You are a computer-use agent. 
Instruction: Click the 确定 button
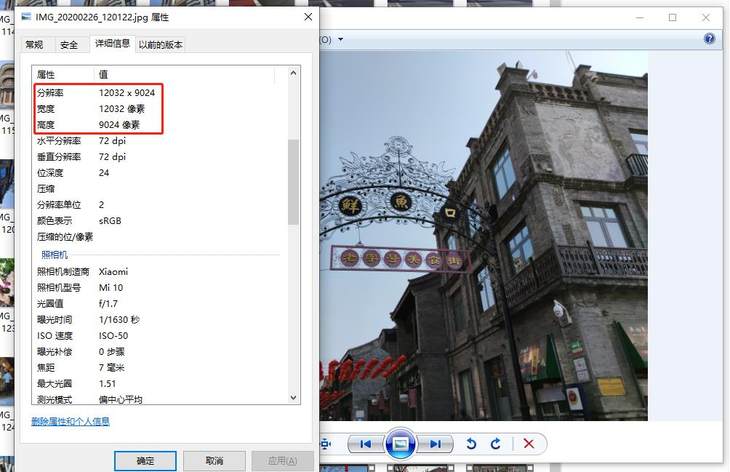[145, 461]
